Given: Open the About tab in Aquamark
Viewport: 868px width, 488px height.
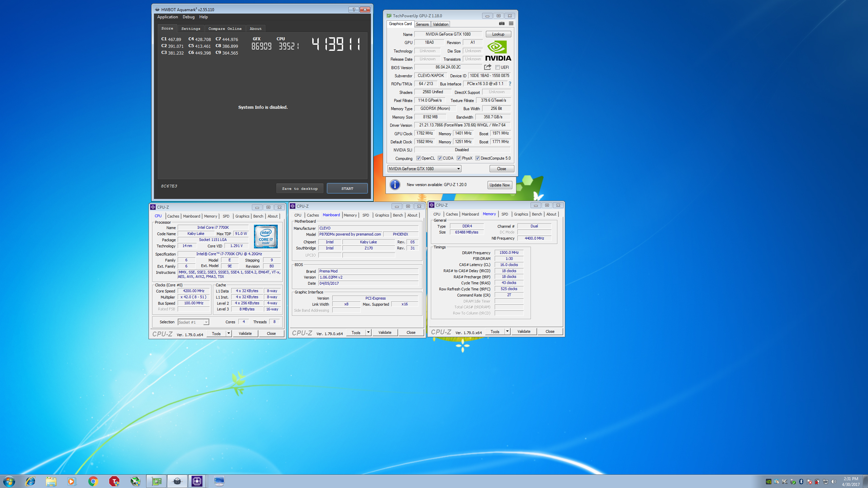Looking at the screenshot, I should point(256,29).
